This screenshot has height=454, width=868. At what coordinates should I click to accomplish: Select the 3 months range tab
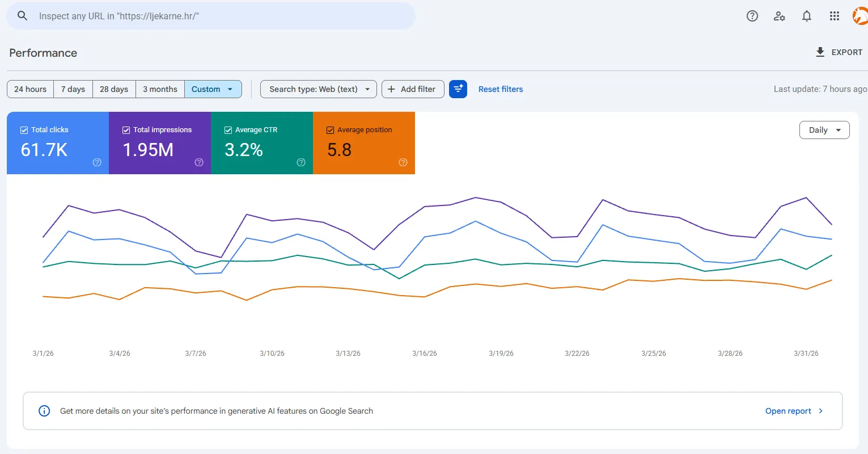160,89
